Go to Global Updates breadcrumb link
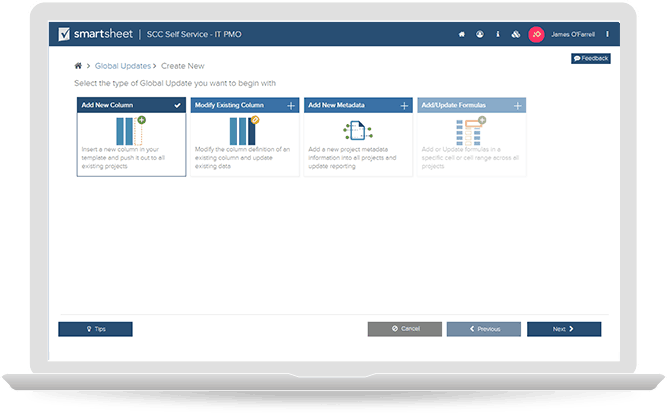The height and width of the screenshot is (415, 667). pos(121,66)
